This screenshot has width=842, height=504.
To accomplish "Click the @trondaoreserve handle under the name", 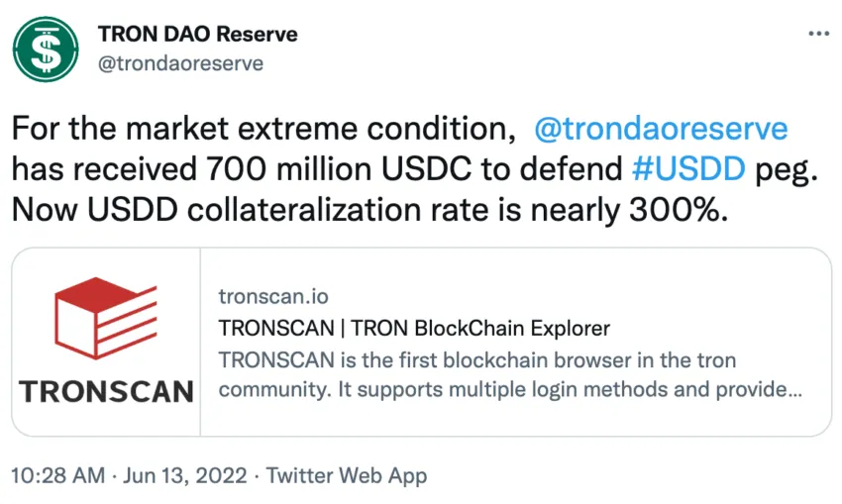I will tap(180, 63).
